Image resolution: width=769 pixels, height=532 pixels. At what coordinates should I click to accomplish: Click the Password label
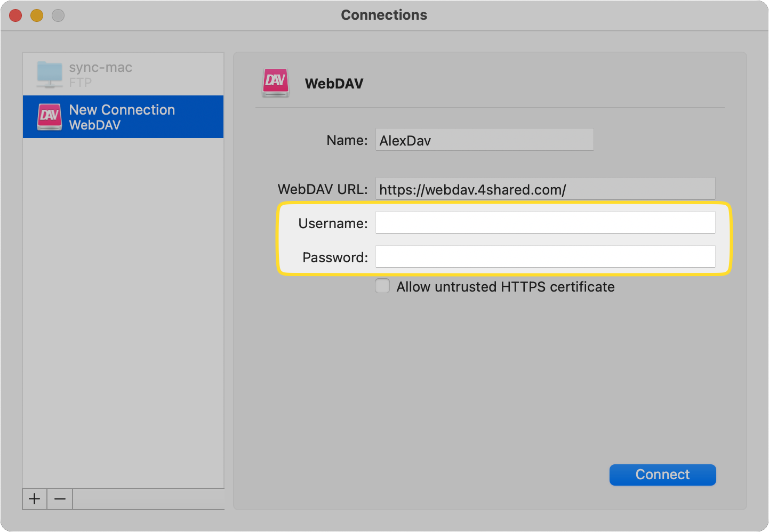click(334, 257)
